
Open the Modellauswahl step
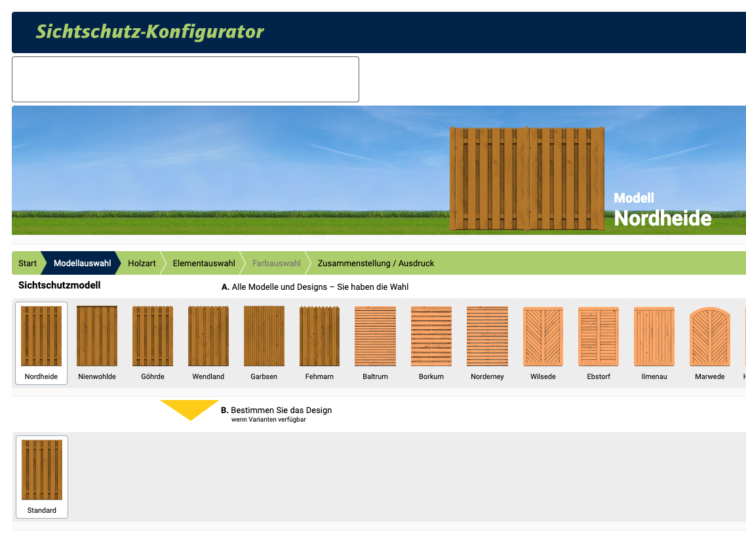click(x=82, y=263)
